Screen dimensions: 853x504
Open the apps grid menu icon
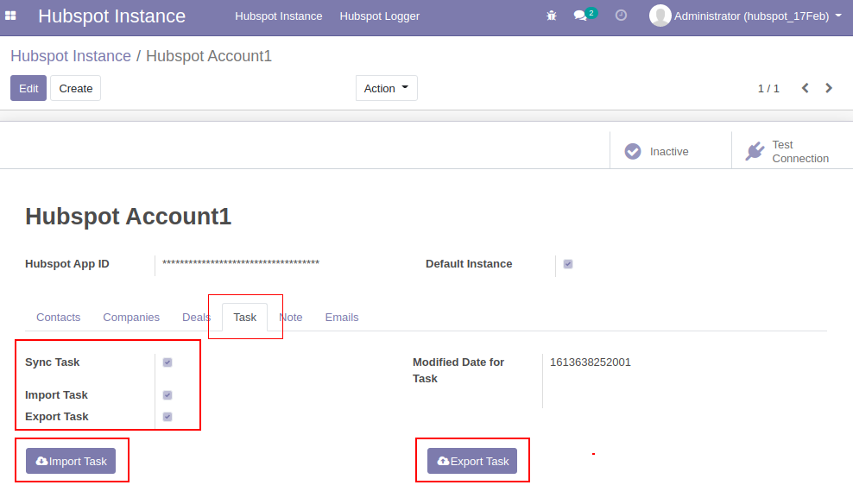(x=10, y=16)
